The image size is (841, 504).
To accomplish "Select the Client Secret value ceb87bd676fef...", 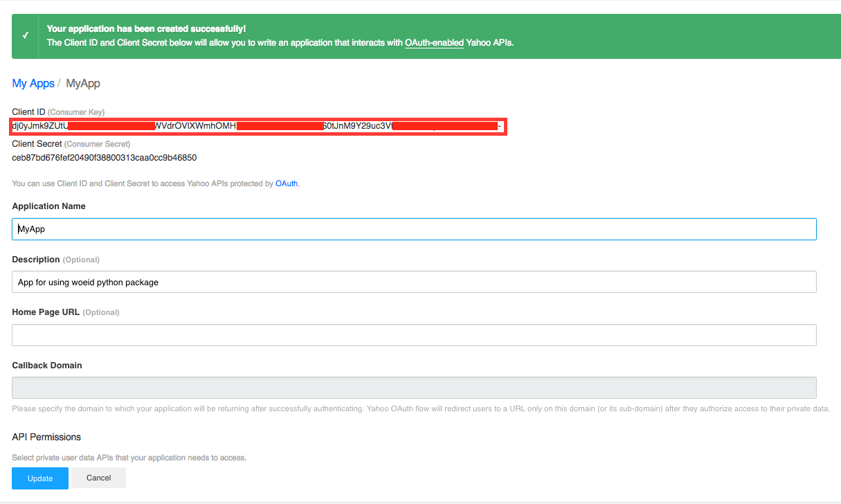I will point(105,158).
